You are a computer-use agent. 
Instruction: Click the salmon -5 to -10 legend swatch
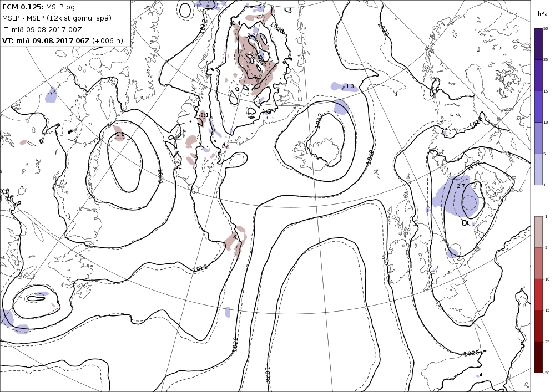coord(538,263)
